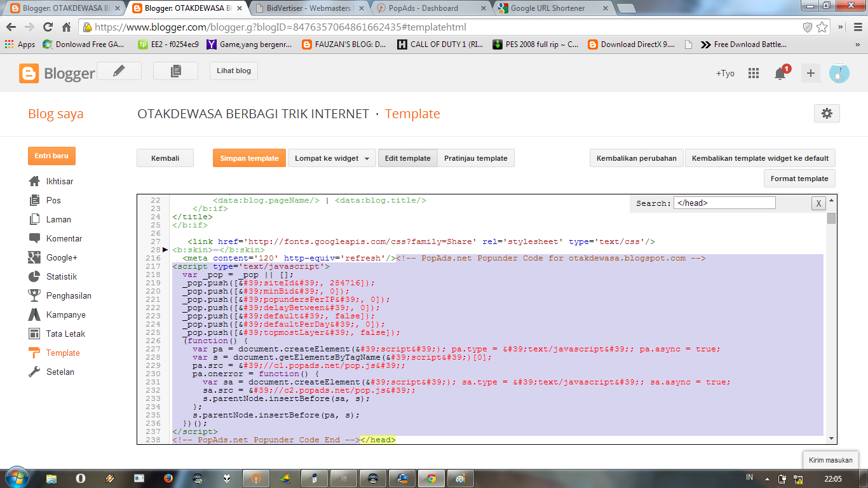
Task: Open the Blog saya link
Action: [56, 114]
